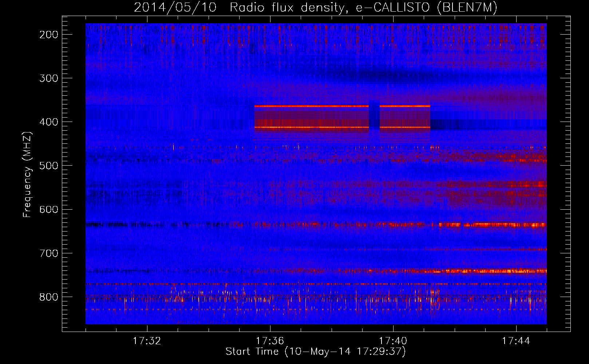
Task: Click the 200 frequency tick label
Action: pos(49,35)
